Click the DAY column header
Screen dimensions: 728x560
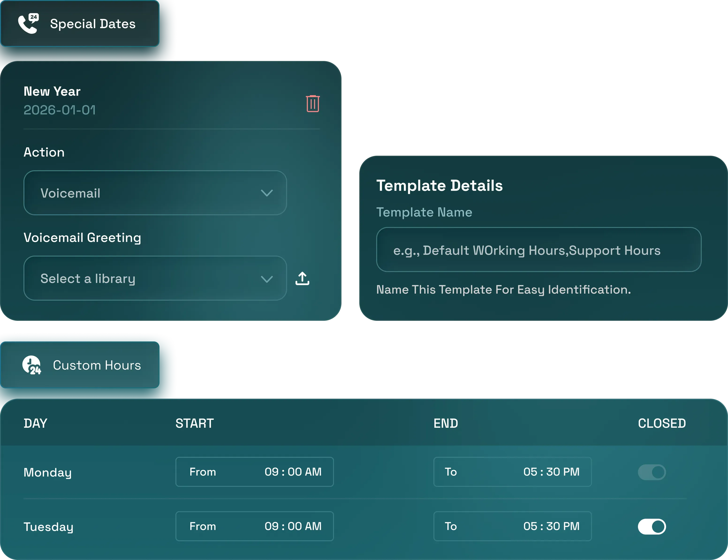(x=35, y=423)
